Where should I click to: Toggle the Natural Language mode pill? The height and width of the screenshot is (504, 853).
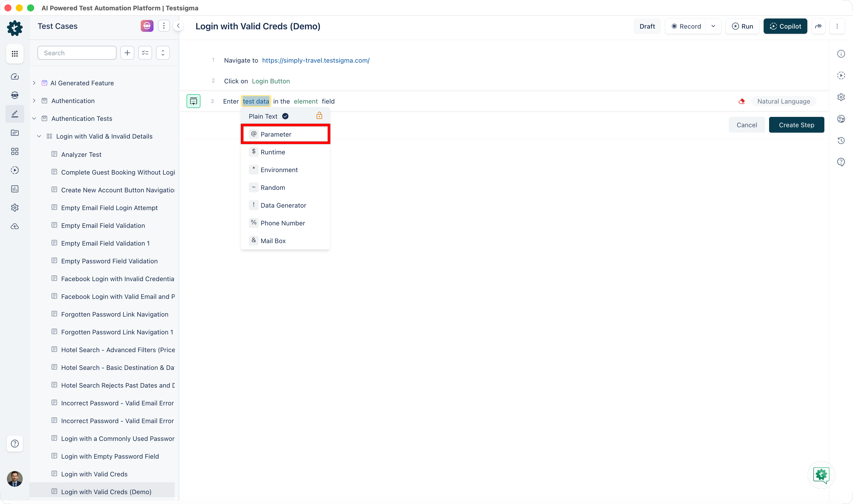784,101
